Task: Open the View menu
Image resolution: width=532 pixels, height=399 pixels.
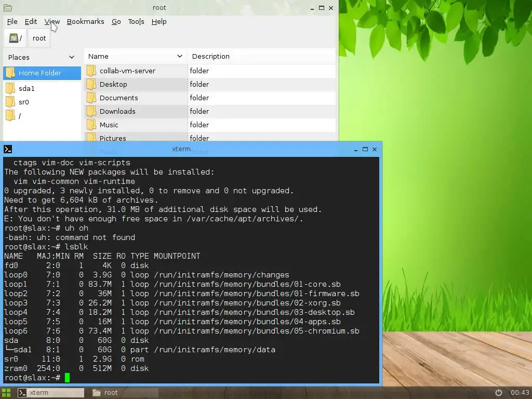Action: coord(52,22)
